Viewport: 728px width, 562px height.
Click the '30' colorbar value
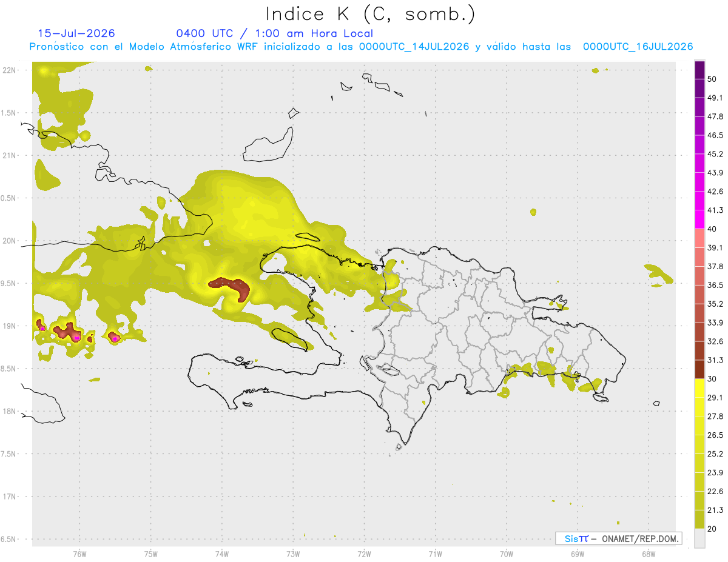click(712, 379)
